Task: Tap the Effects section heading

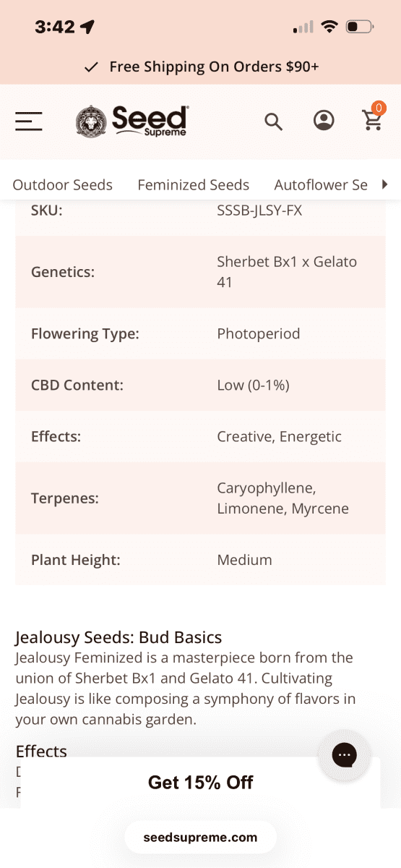Action: tap(41, 751)
